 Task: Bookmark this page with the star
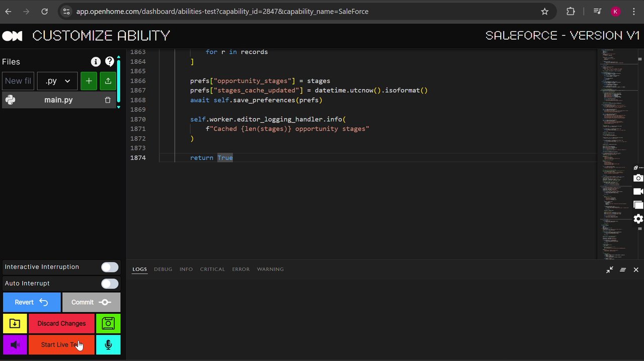544,11
